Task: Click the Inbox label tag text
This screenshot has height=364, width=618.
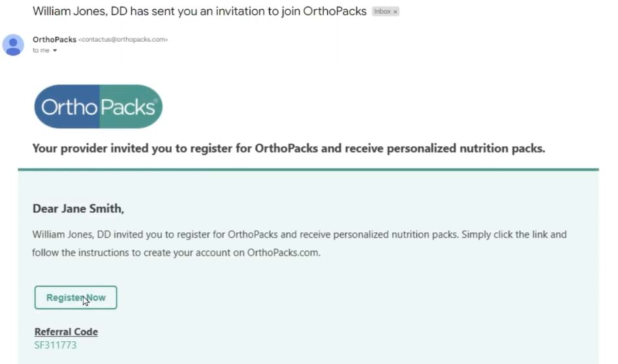Action: coord(382,12)
